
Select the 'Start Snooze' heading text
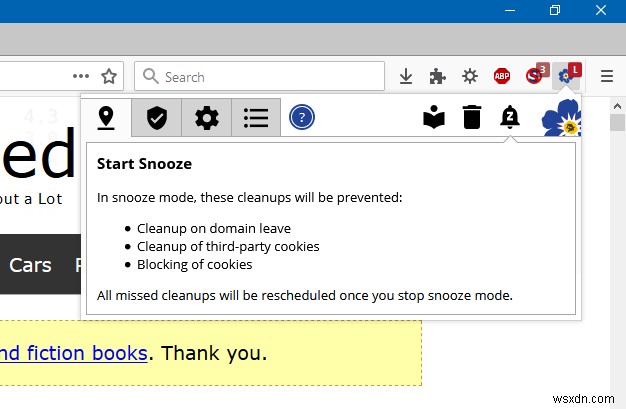145,164
